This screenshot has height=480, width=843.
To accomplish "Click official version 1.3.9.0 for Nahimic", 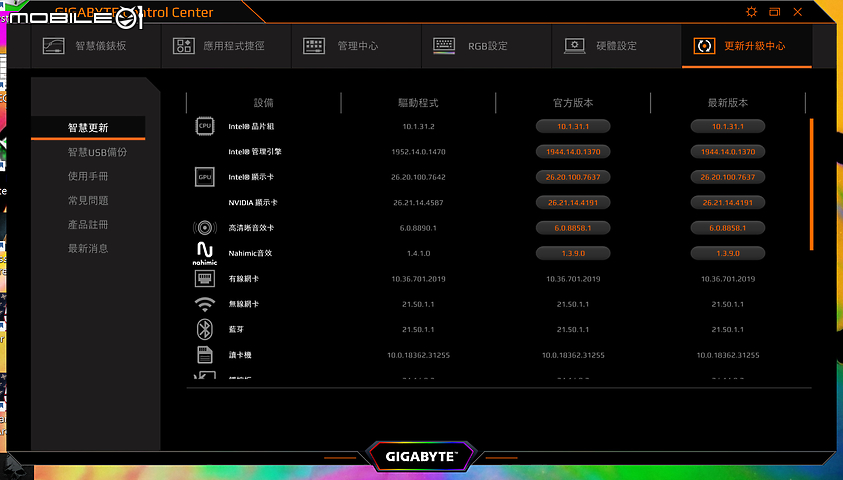I will coord(573,253).
